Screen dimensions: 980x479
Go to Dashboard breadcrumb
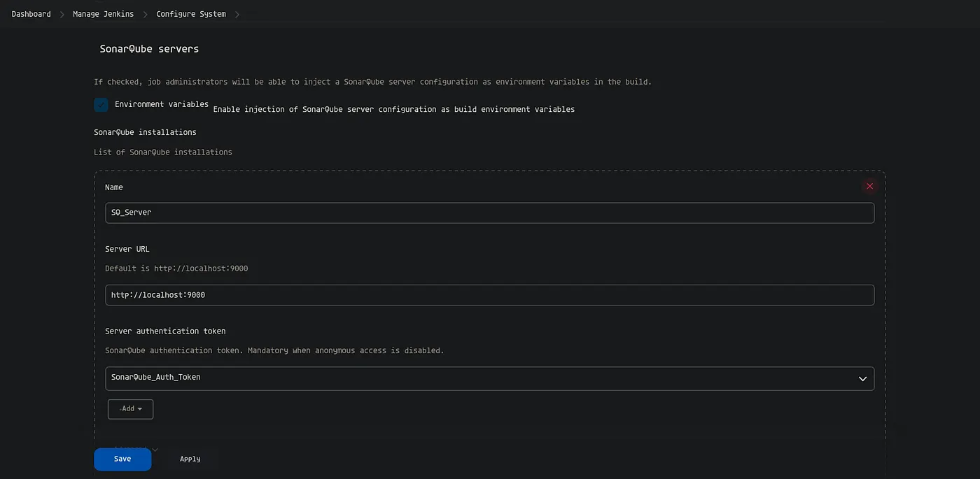coord(31,14)
